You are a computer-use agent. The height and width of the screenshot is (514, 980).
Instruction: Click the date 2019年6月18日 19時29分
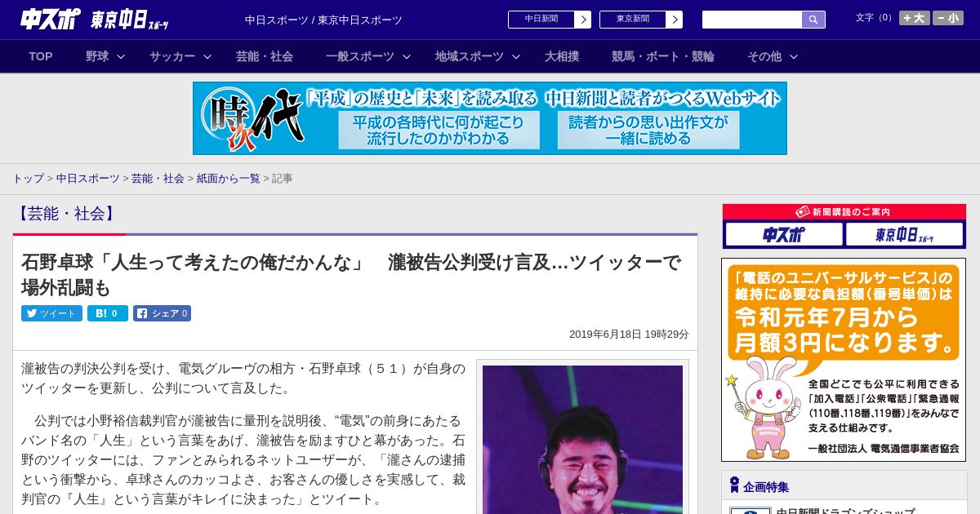coord(629,335)
